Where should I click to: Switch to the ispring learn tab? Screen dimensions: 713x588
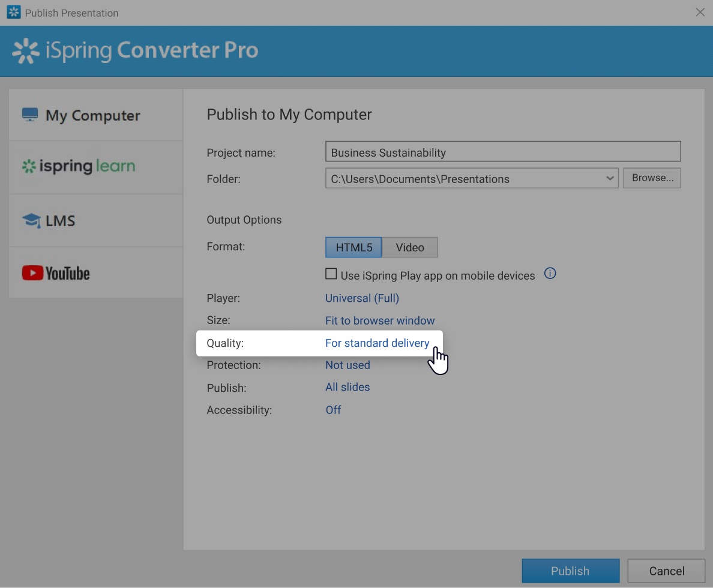point(96,167)
